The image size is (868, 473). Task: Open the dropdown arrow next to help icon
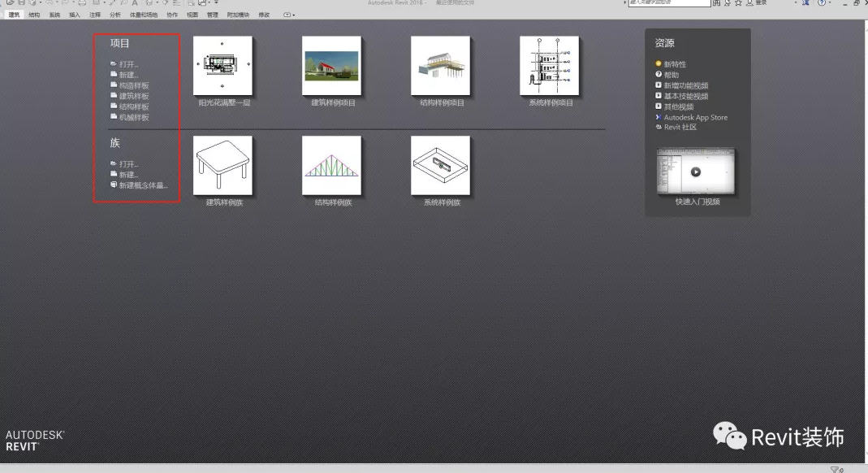(830, 3)
